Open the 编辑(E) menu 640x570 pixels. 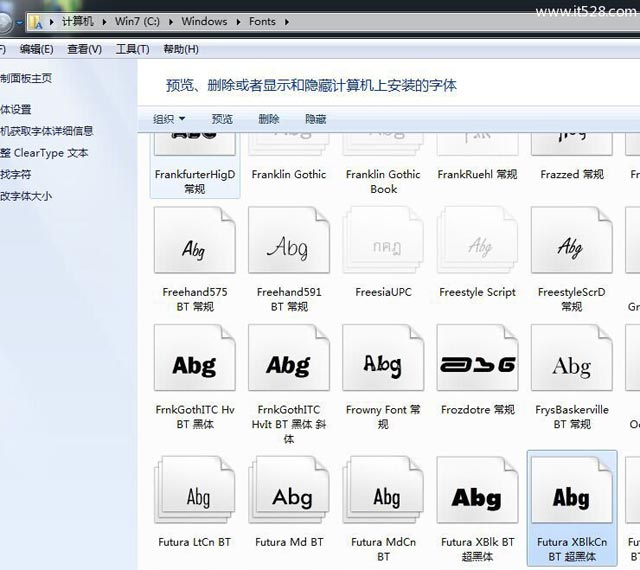point(36,49)
